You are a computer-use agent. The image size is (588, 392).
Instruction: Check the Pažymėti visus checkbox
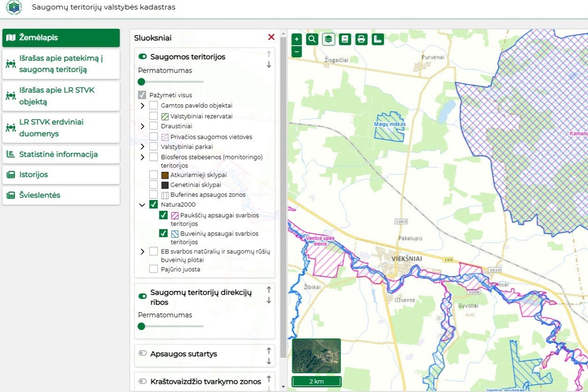coord(142,95)
